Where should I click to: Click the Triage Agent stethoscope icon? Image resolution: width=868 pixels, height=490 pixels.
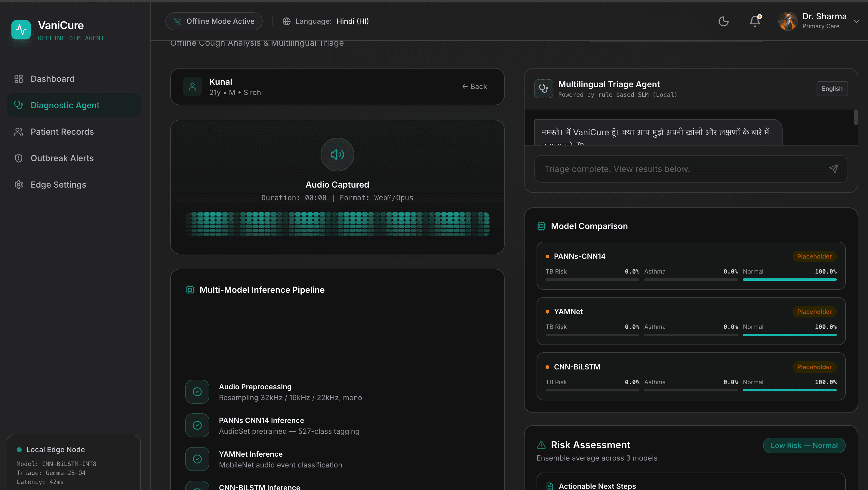543,89
